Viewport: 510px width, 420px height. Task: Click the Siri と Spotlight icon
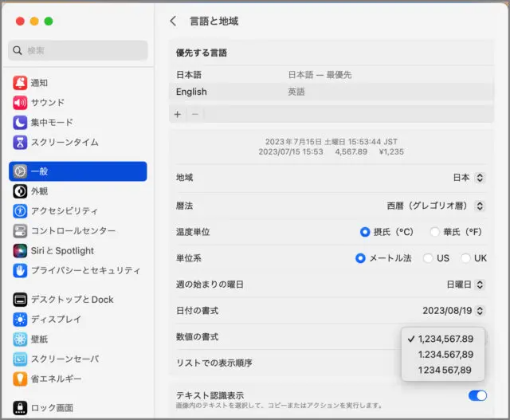click(x=20, y=250)
